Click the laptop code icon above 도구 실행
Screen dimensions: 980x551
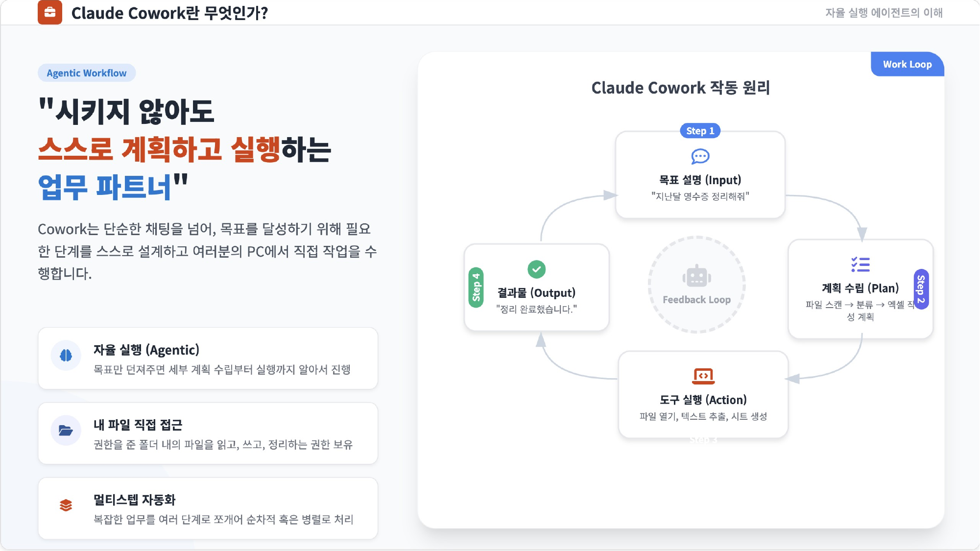pos(703,376)
